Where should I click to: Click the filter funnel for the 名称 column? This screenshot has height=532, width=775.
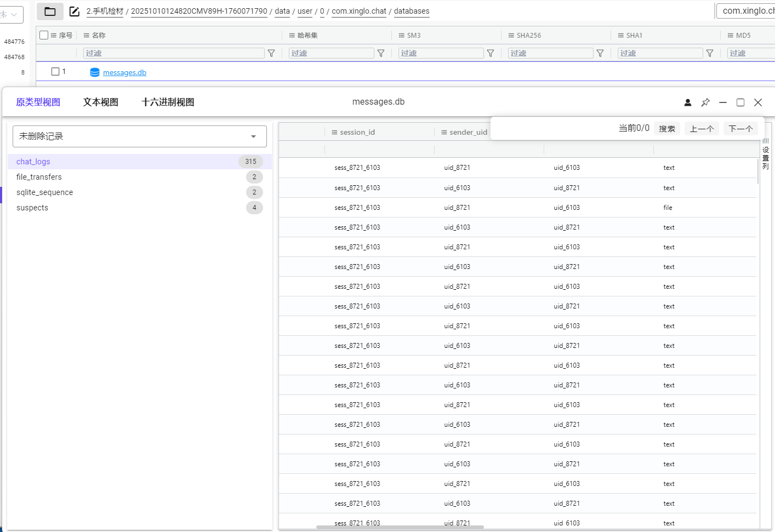pyautogui.click(x=271, y=53)
